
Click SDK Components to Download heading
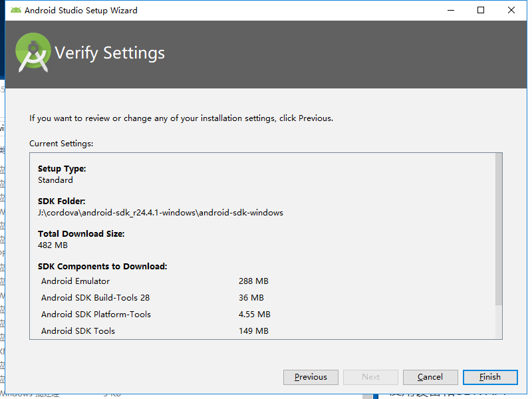(102, 267)
